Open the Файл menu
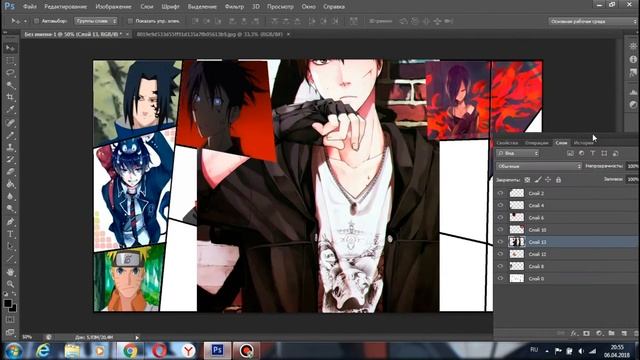Screen dimensions: 640x360 pyautogui.click(x=30, y=7)
